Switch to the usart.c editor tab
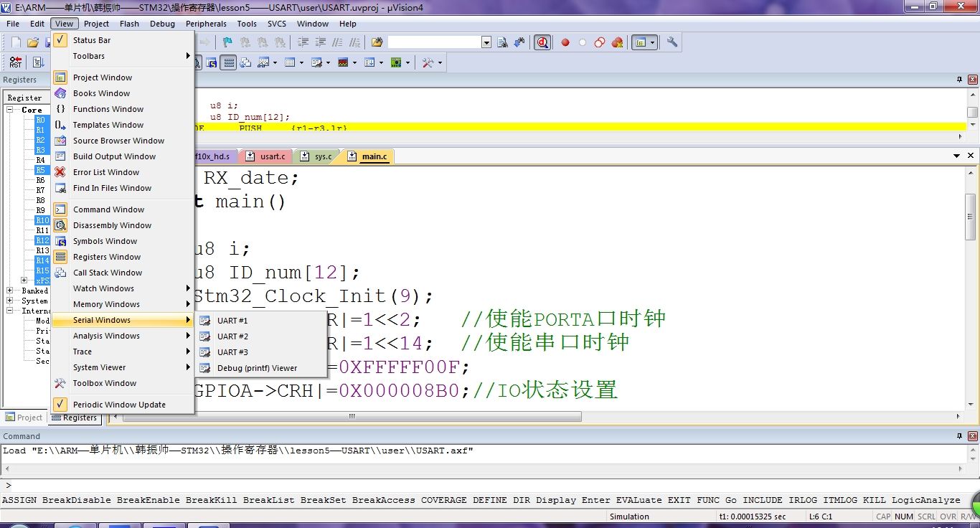Image resolution: width=980 pixels, height=528 pixels. (x=272, y=156)
